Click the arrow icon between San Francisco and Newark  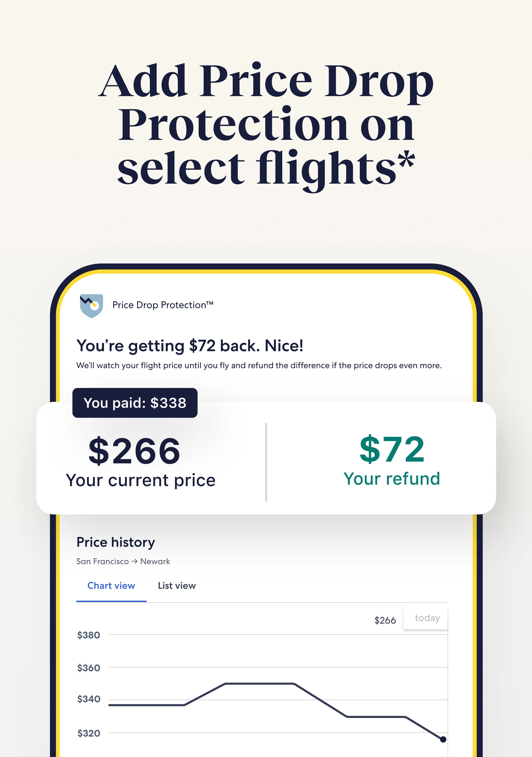(x=134, y=561)
